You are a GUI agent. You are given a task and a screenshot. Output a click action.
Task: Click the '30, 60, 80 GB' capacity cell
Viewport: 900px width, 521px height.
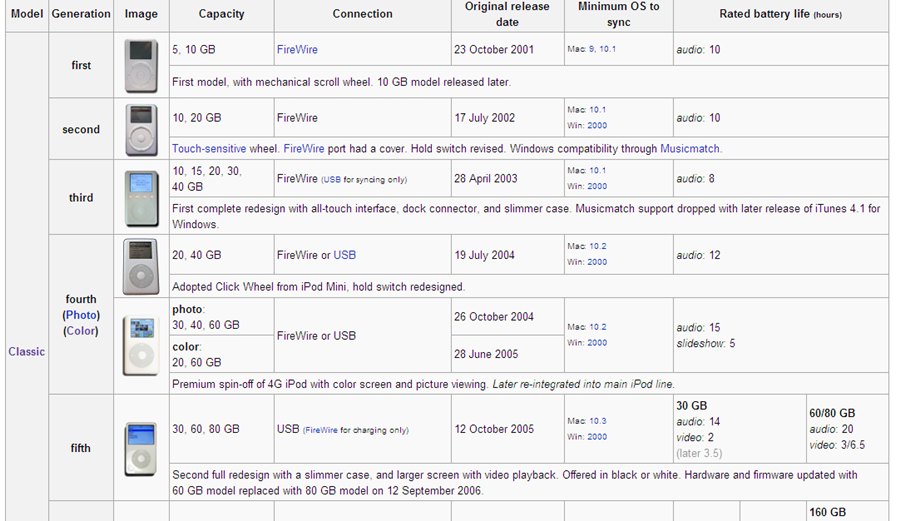click(x=222, y=429)
